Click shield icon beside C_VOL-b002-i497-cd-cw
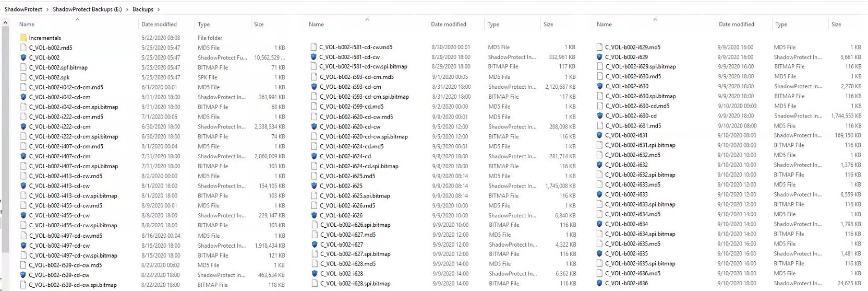The image size is (868, 291). (23, 245)
